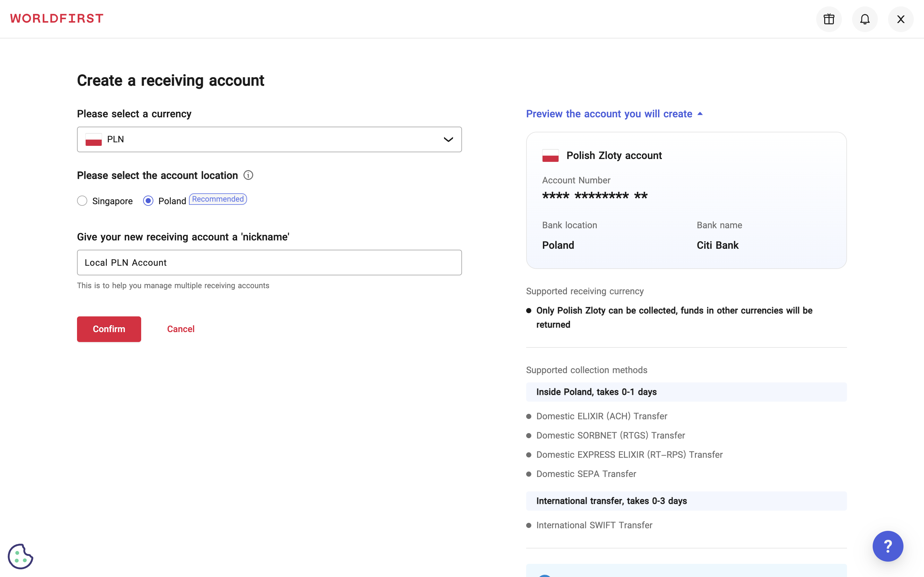The image size is (924, 577).
Task: Click the Recommended badge next to Poland
Action: pyautogui.click(x=218, y=199)
